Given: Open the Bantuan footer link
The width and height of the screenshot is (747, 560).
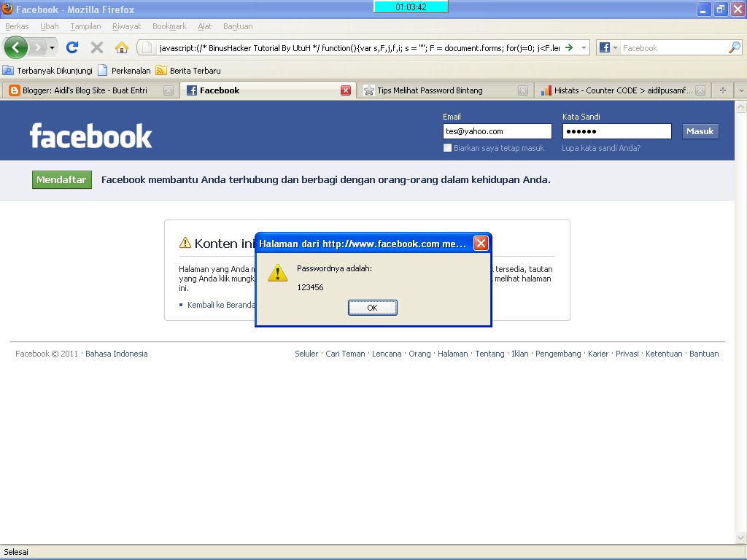Looking at the screenshot, I should tap(704, 354).
